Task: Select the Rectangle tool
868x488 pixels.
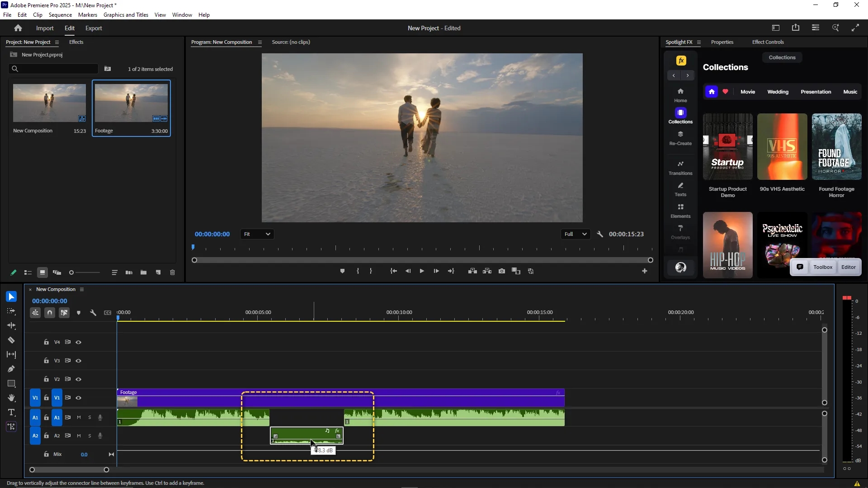Action: [11, 384]
